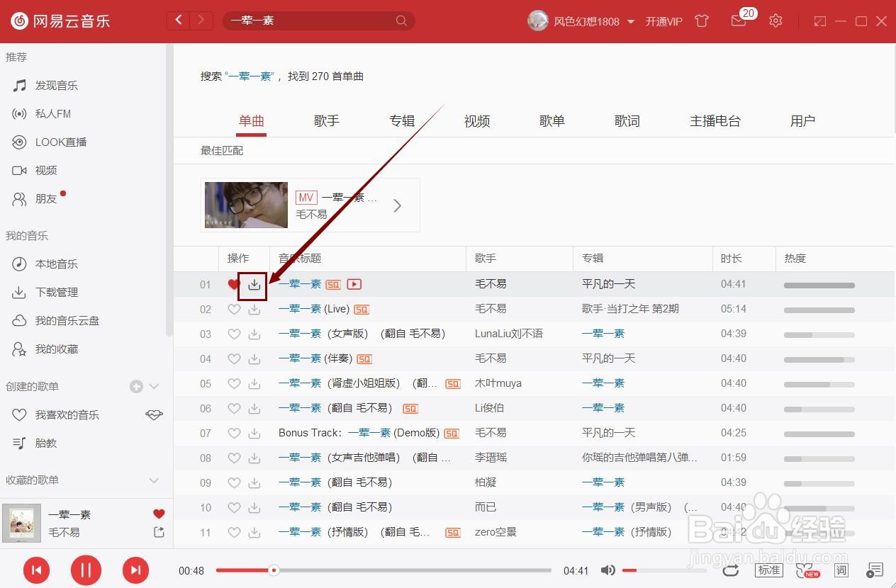Open artist 木叶muya
896x588 pixels.
point(498,383)
